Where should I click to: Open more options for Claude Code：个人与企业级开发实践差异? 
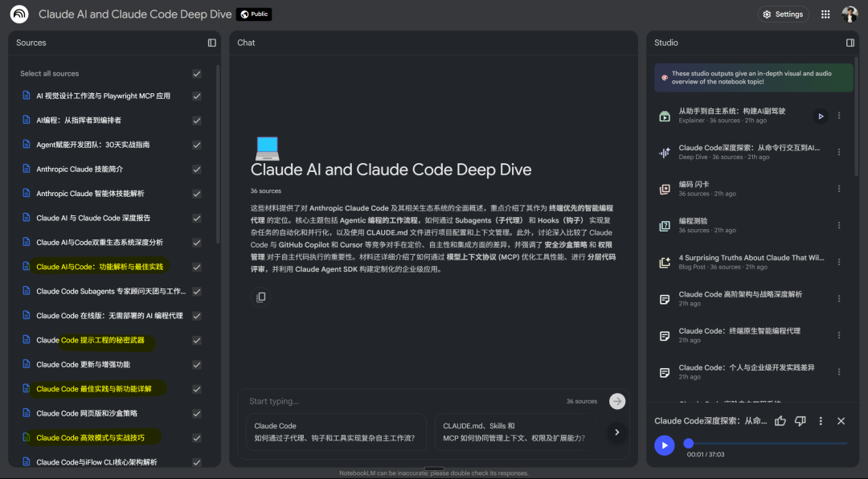point(839,371)
